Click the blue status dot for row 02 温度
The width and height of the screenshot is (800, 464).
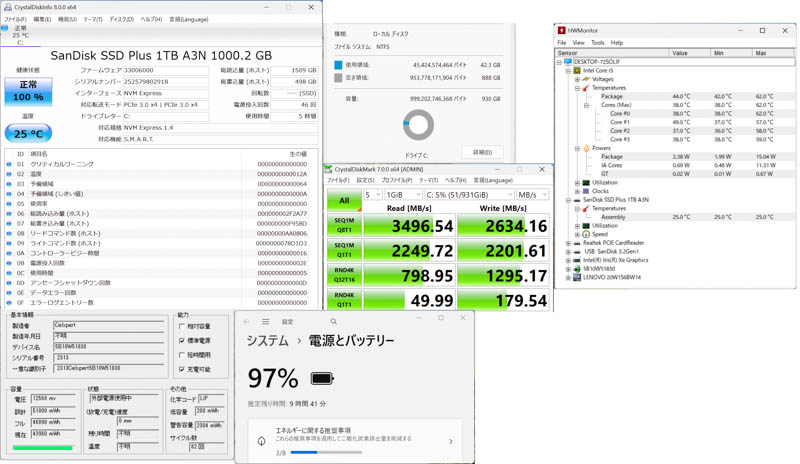pos(9,174)
